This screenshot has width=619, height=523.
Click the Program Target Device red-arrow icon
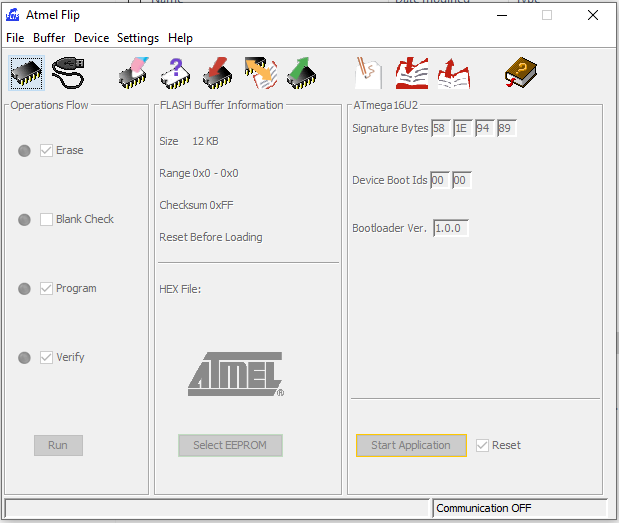pyautogui.click(x=218, y=73)
